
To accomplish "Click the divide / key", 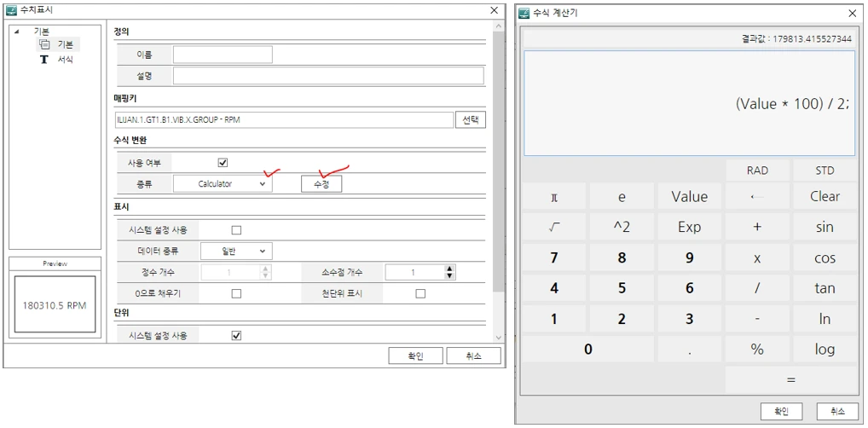I will point(757,288).
